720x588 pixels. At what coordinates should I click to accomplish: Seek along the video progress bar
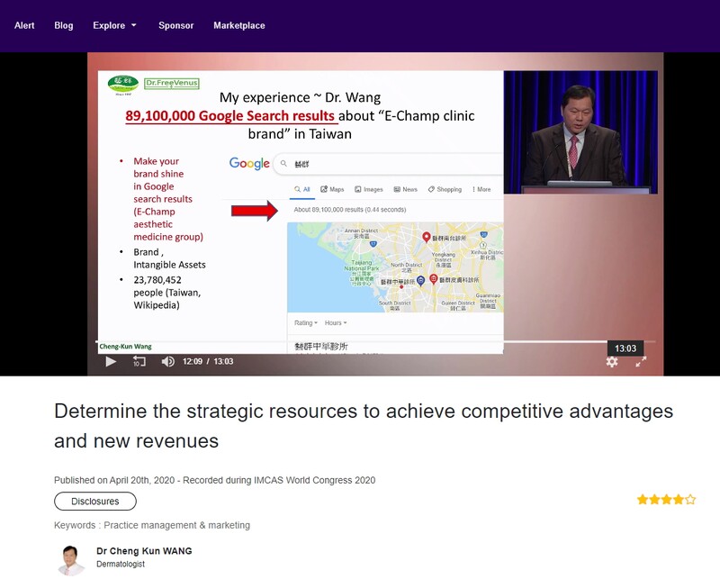(x=375, y=342)
